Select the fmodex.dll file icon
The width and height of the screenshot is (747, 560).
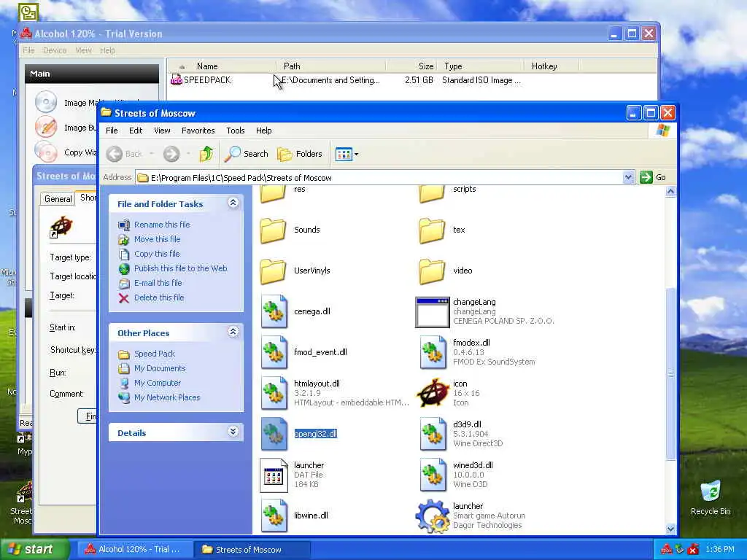click(x=433, y=352)
